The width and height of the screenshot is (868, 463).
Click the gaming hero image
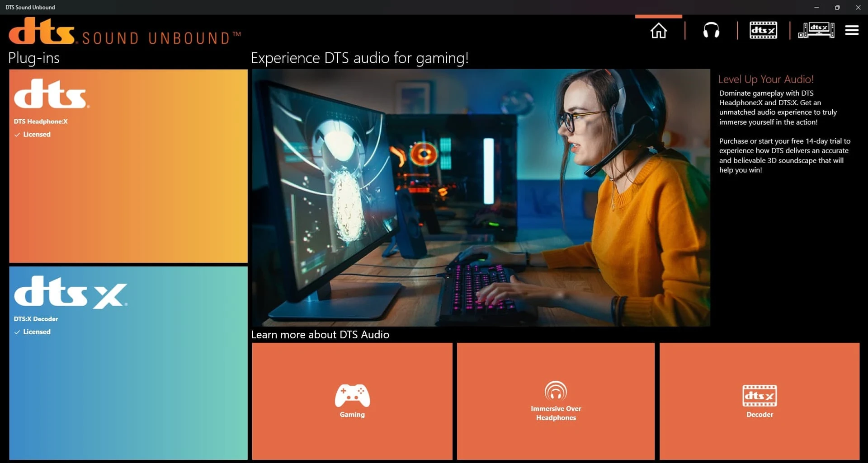[x=481, y=197]
